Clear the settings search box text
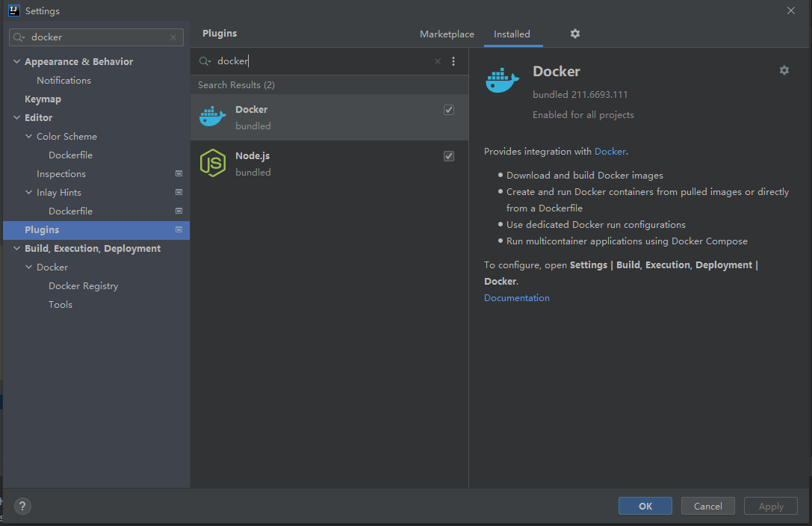Viewport: 812px width, 526px height. [x=173, y=37]
